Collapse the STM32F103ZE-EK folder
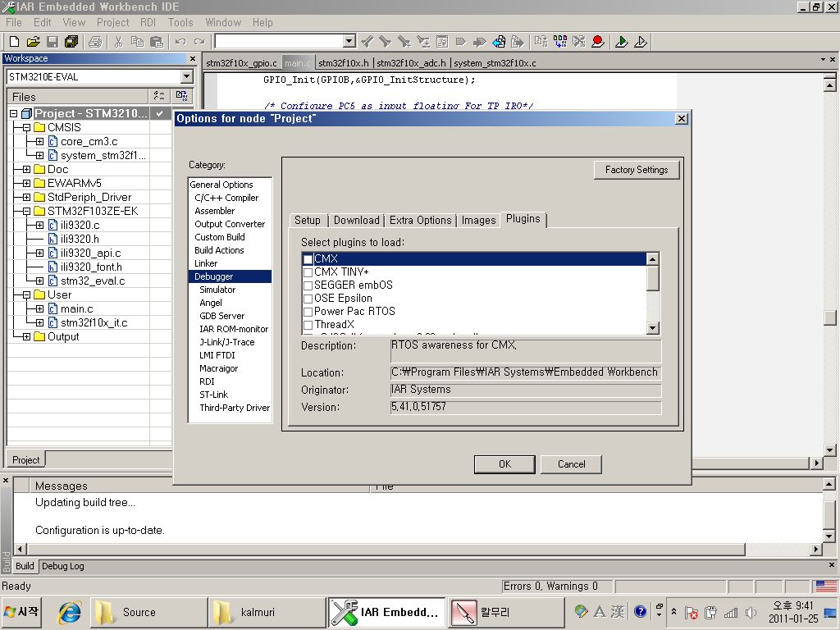Screen dimensions: 840x630 point(26,211)
